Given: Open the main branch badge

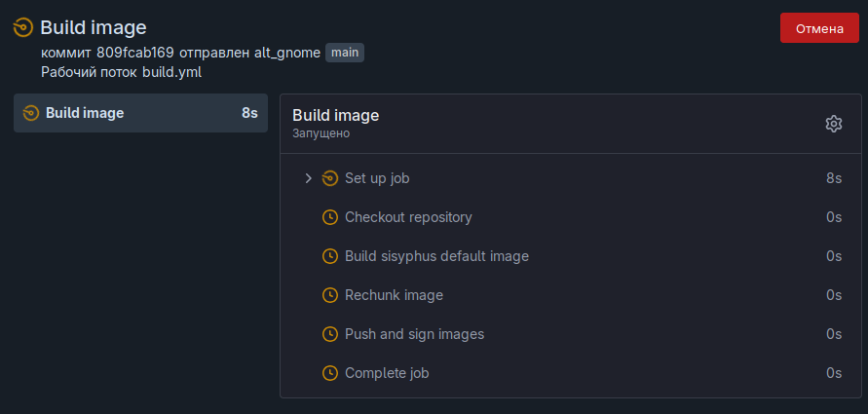Looking at the screenshot, I should coord(344,53).
